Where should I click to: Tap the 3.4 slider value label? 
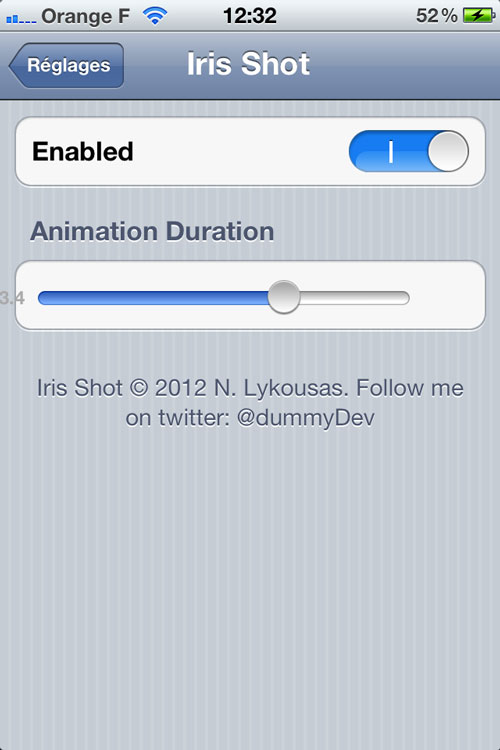coord(12,298)
